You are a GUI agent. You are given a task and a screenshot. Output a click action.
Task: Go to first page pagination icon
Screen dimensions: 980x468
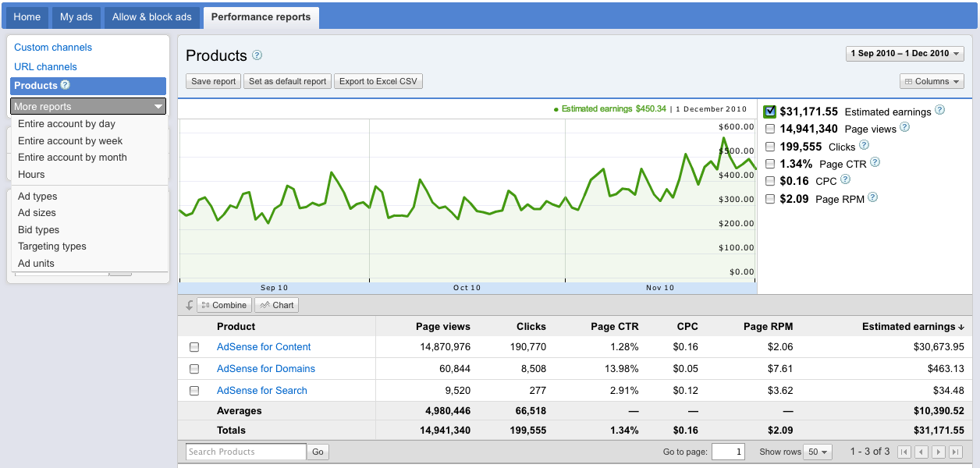904,452
